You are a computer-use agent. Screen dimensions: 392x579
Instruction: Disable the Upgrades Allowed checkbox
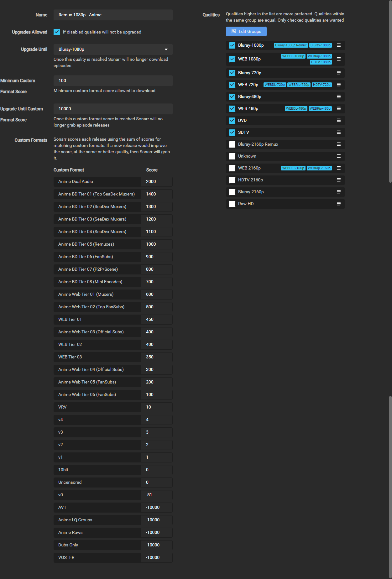(x=57, y=32)
